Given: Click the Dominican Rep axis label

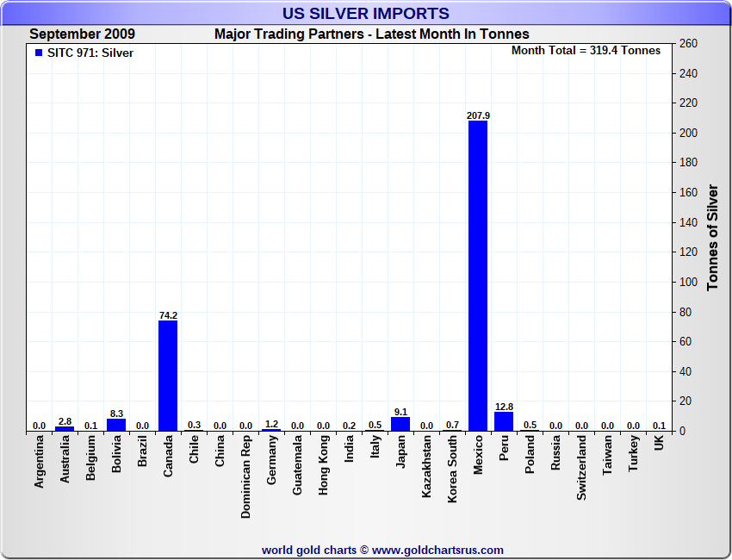Looking at the screenshot, I should [x=246, y=476].
